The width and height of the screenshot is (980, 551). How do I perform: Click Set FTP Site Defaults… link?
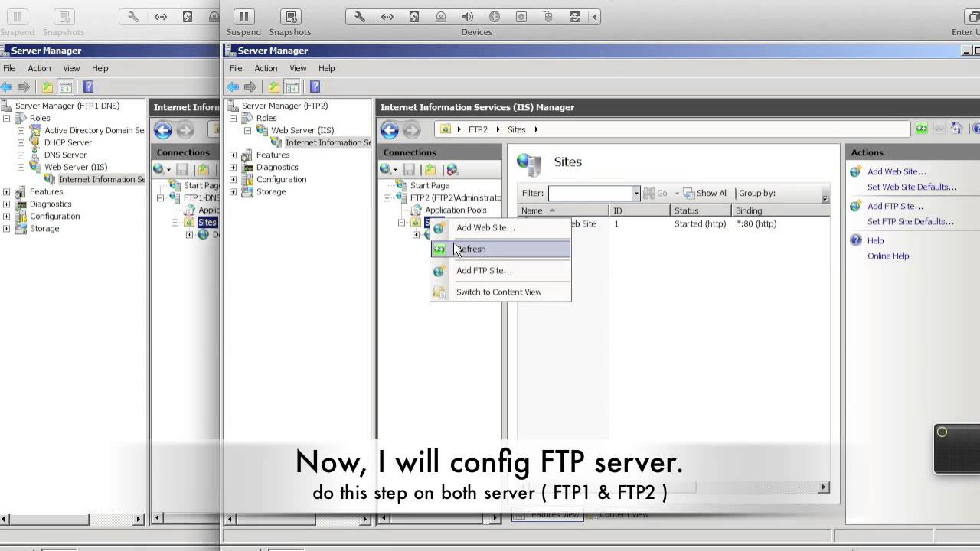(x=910, y=221)
